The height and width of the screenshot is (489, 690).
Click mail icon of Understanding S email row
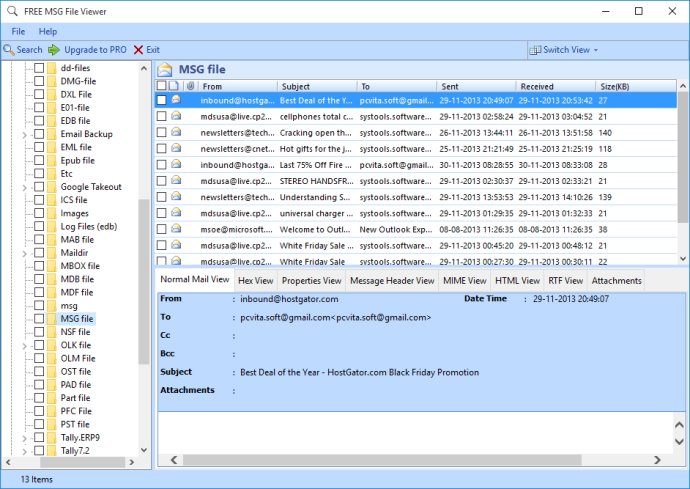point(176,196)
